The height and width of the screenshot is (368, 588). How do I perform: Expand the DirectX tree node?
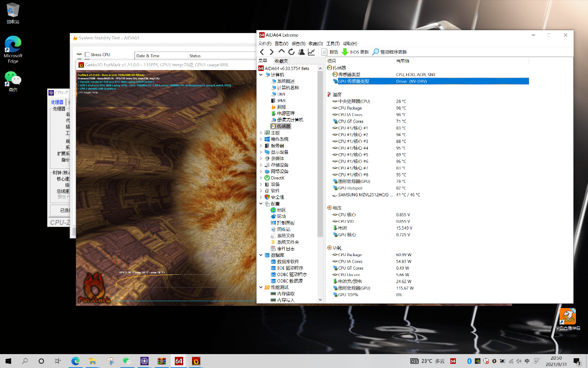(x=261, y=178)
